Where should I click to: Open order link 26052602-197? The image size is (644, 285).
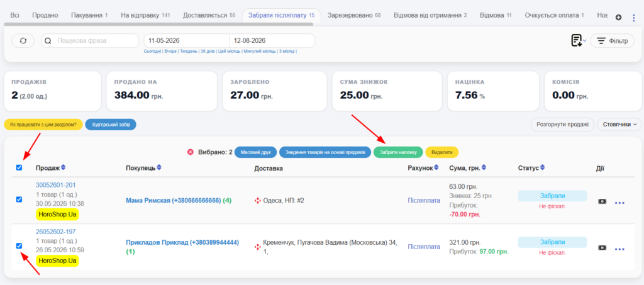(x=56, y=232)
